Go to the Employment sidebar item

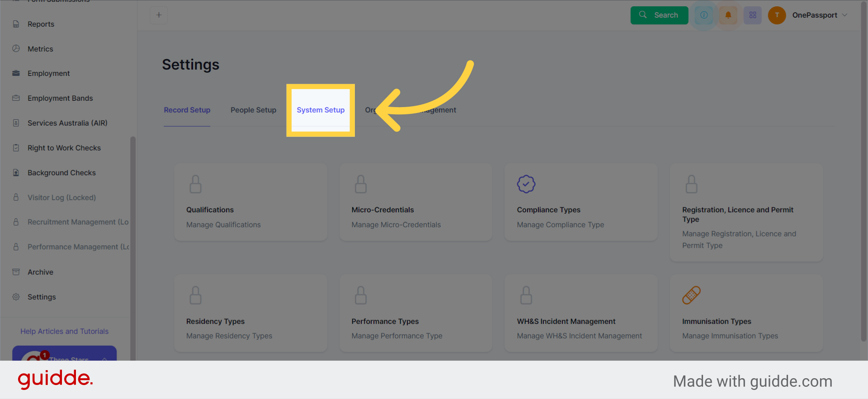tap(48, 73)
